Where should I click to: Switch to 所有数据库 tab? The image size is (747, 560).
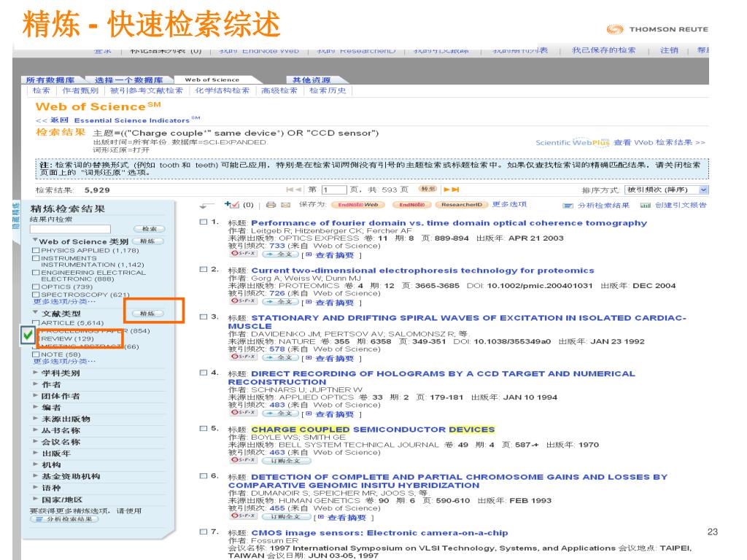[x=50, y=80]
